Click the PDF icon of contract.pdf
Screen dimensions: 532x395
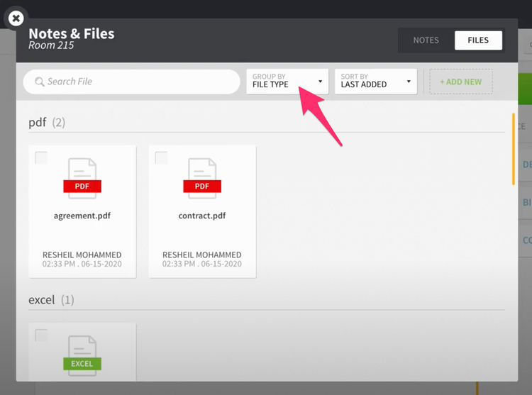click(x=202, y=178)
